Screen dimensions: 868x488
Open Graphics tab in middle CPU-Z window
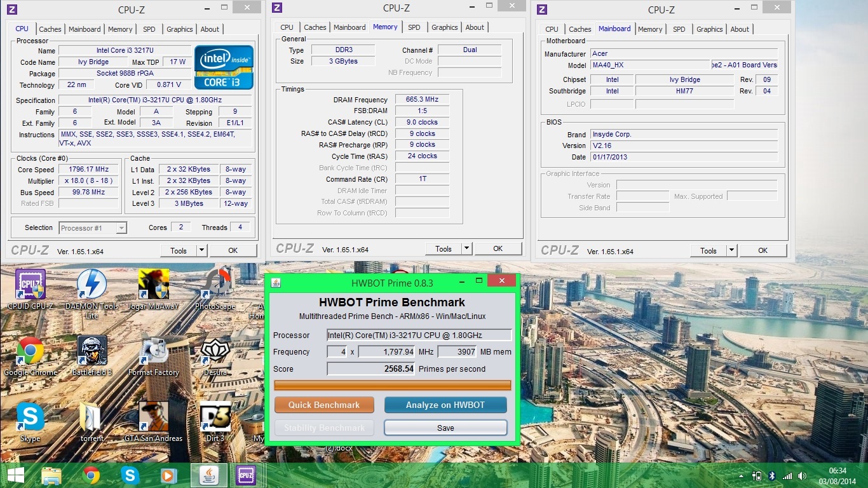445,27
